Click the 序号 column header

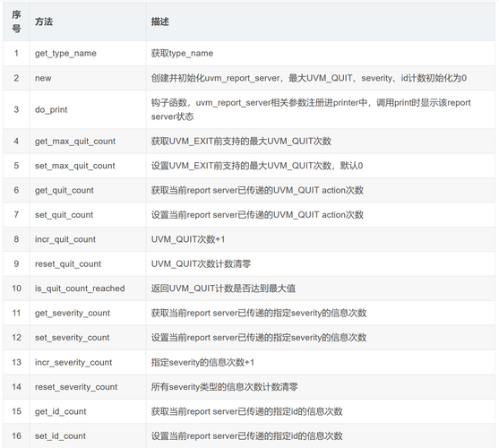pyautogui.click(x=16, y=22)
